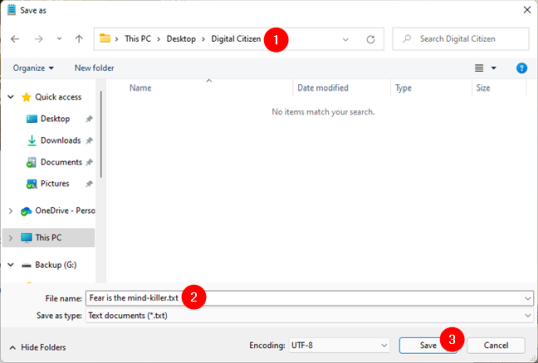Open the view options dropdown arrow
This screenshot has height=363, width=538.
pos(494,68)
